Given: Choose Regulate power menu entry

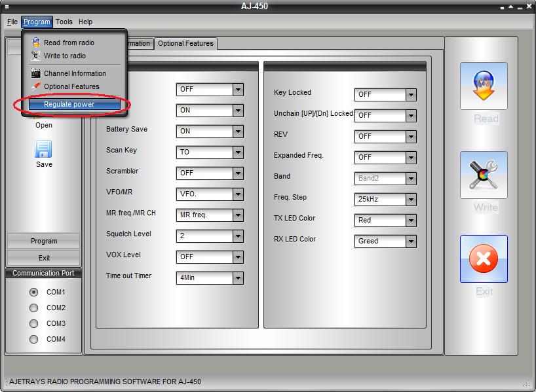Looking at the screenshot, I should pyautogui.click(x=75, y=104).
